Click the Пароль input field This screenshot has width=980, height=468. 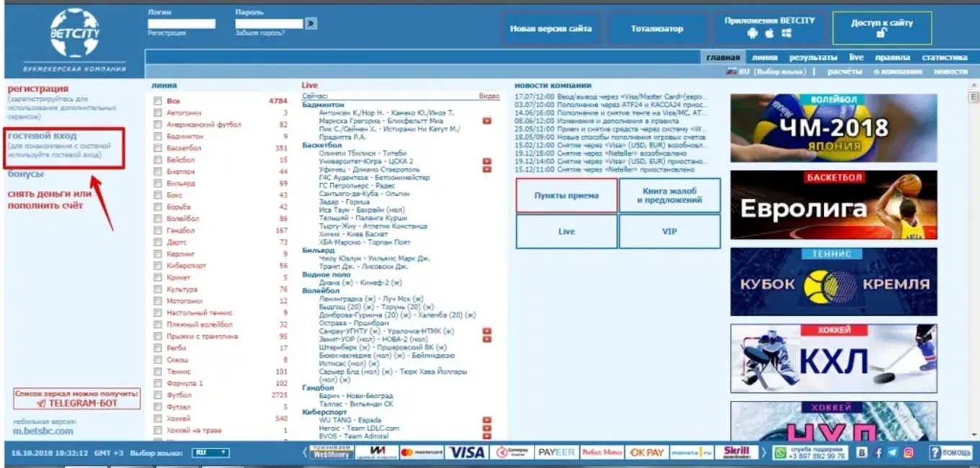pyautogui.click(x=269, y=23)
